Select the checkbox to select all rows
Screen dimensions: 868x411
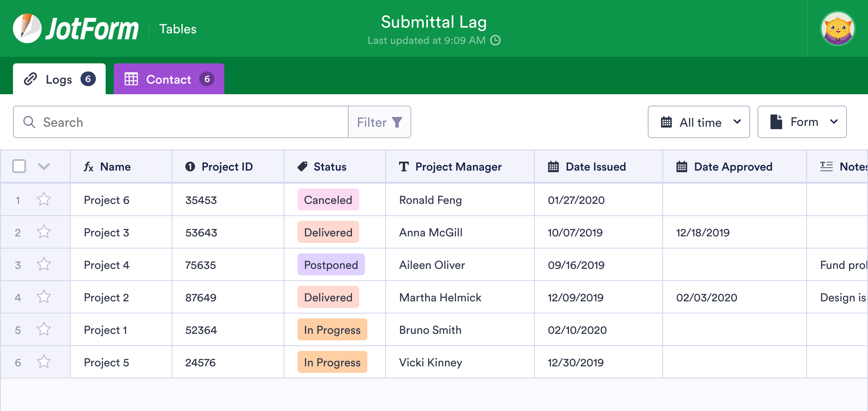tap(19, 166)
